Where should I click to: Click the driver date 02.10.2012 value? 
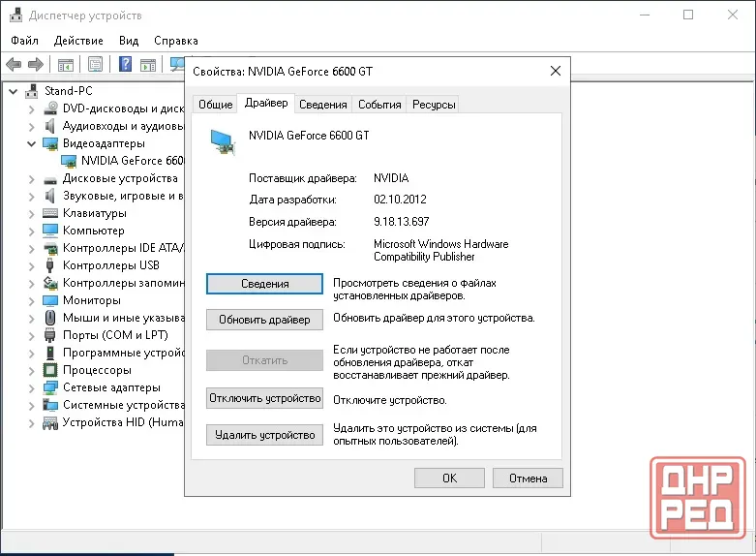coord(400,200)
